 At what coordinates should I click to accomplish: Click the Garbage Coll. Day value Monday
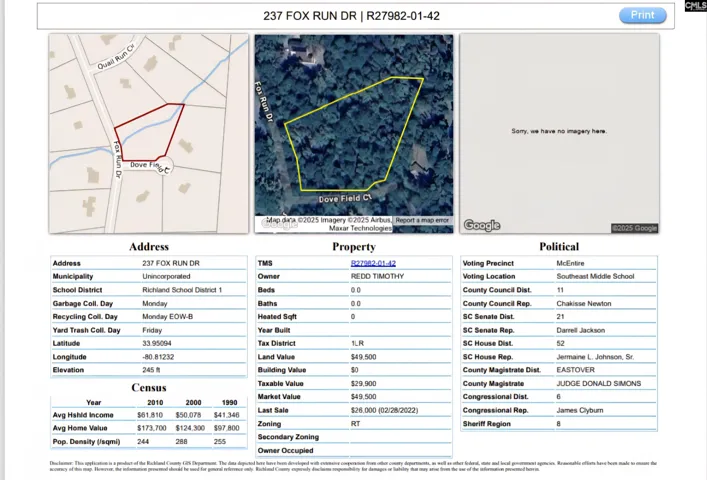pos(155,303)
